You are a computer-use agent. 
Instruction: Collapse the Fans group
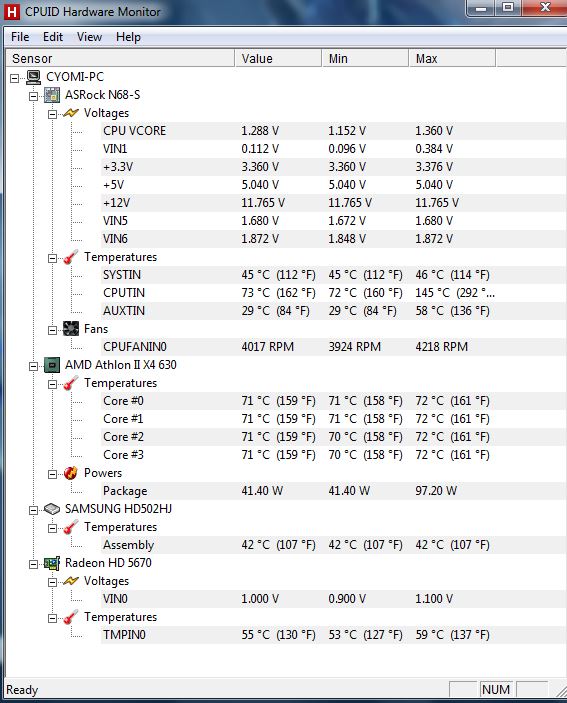pos(52,330)
